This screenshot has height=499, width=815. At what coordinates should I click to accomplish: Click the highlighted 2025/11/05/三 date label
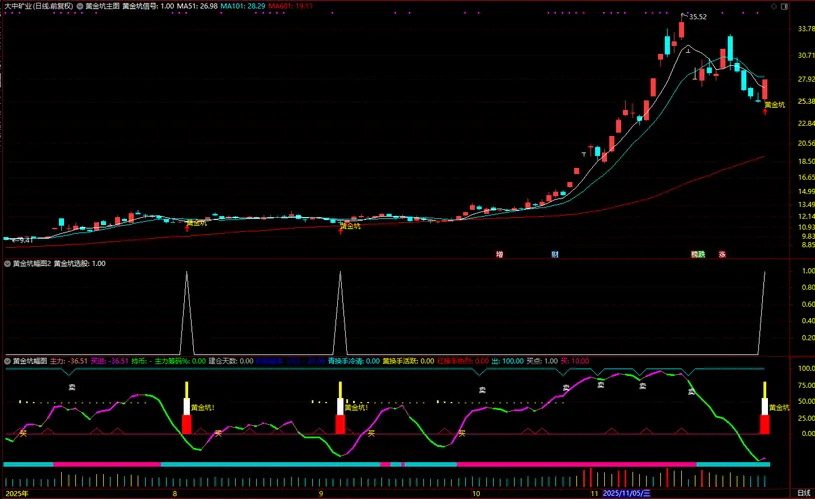[x=626, y=493]
